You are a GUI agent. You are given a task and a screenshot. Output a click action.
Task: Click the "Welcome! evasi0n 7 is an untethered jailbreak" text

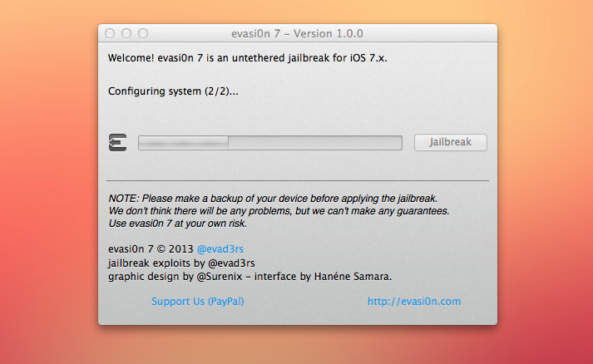pos(247,58)
